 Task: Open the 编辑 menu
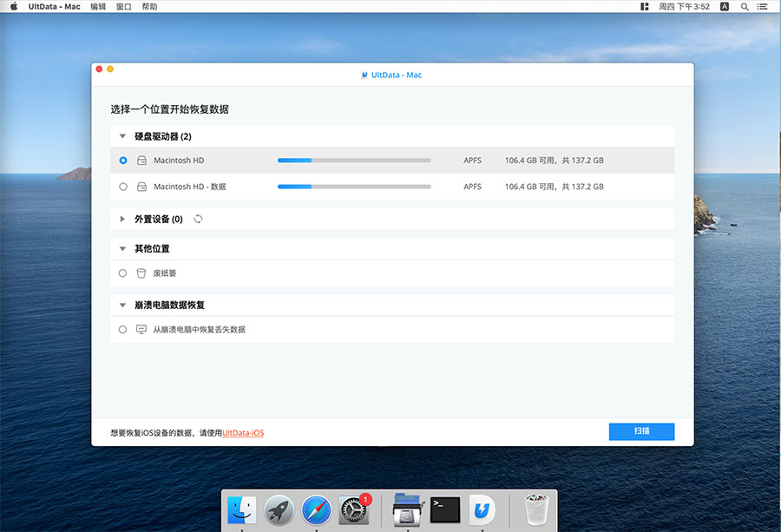click(x=98, y=6)
